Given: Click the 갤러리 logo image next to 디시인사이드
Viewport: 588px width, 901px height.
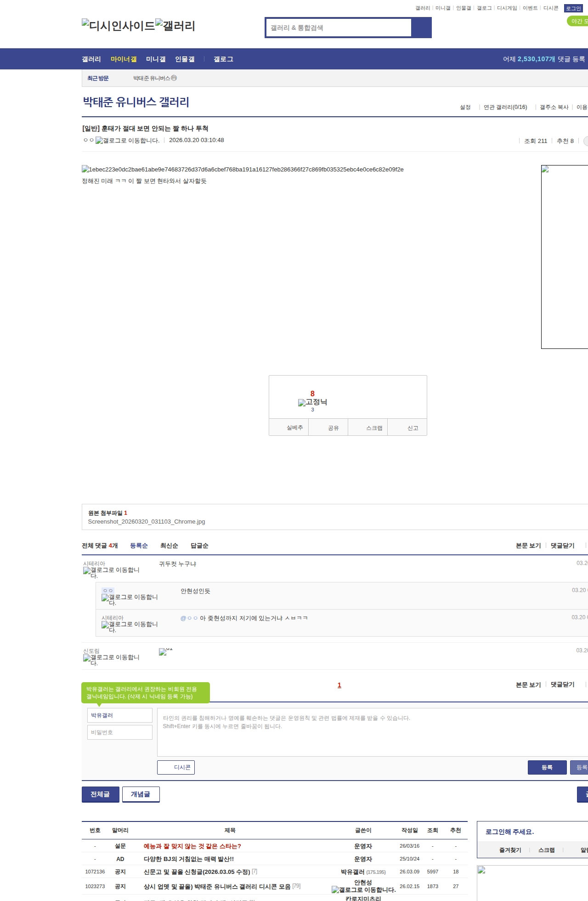Looking at the screenshot, I should click(175, 25).
